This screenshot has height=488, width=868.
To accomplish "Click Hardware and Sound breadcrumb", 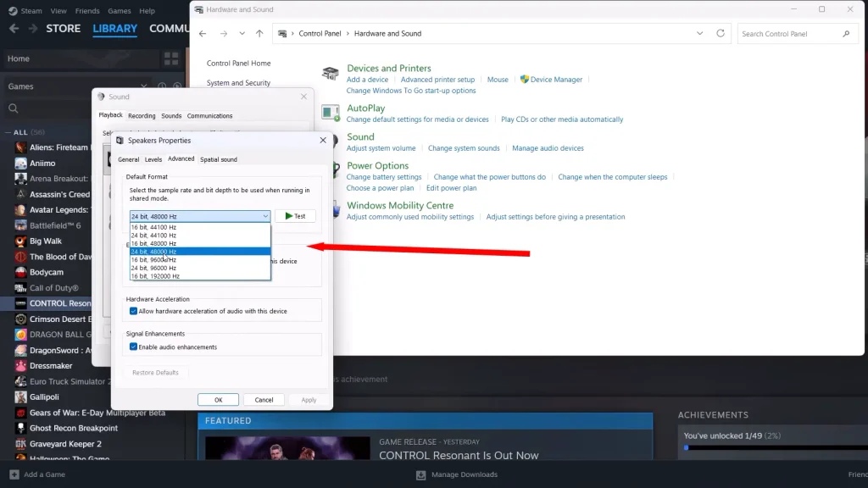I will click(387, 34).
